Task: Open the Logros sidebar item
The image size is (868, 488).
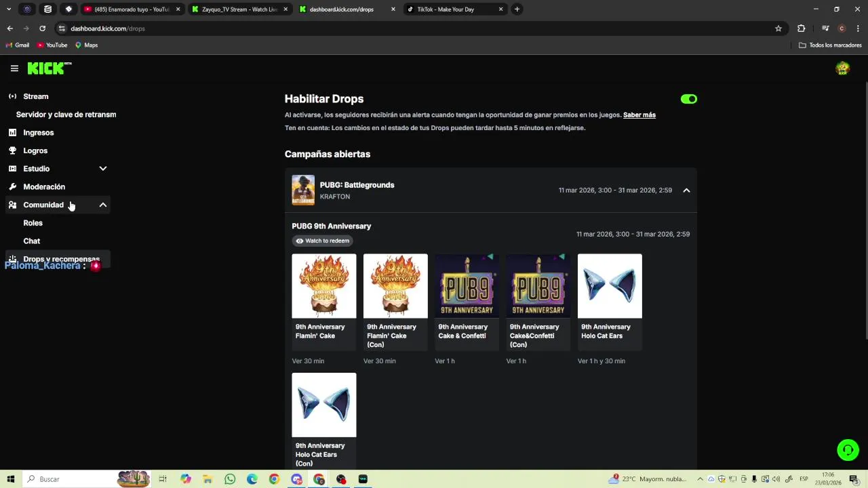Action: [x=57, y=150]
